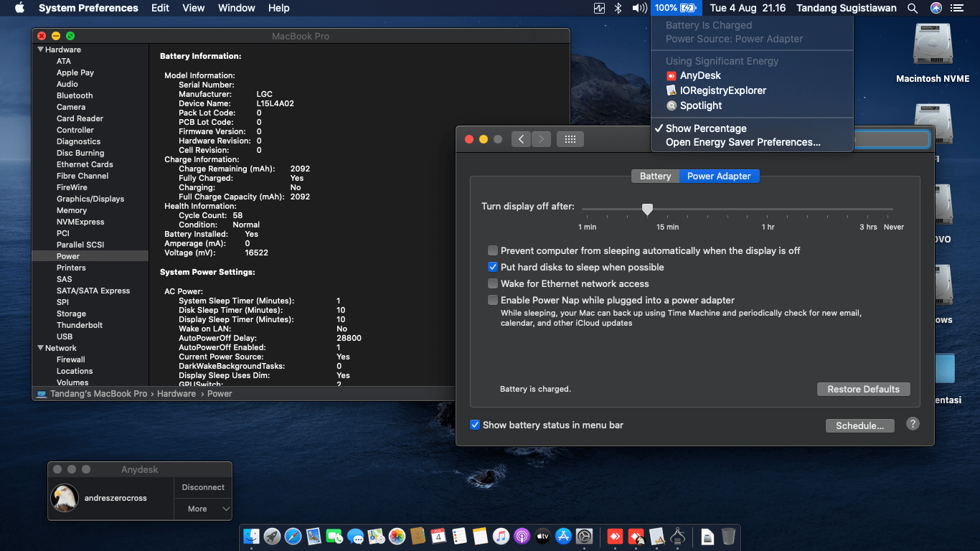Click the Energy Saver help question mark
980x551 pixels.
[913, 423]
